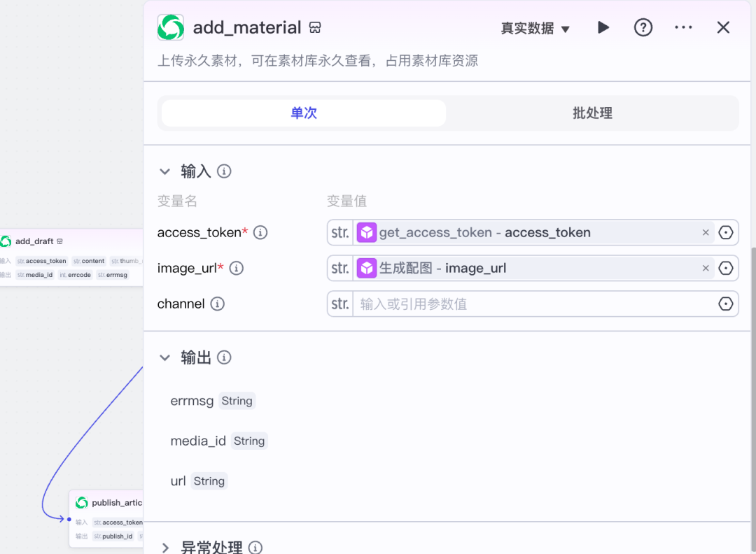Click purple cube icon of get_access_token reference
This screenshot has width=756, height=554.
pos(366,233)
